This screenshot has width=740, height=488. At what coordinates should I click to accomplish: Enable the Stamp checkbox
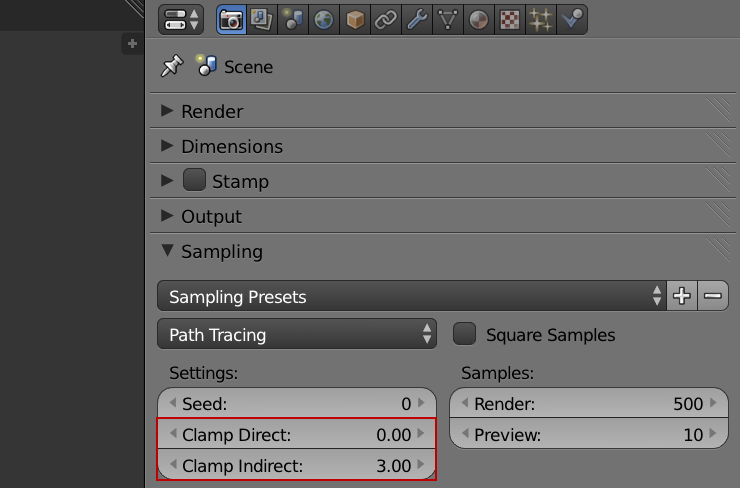click(194, 180)
